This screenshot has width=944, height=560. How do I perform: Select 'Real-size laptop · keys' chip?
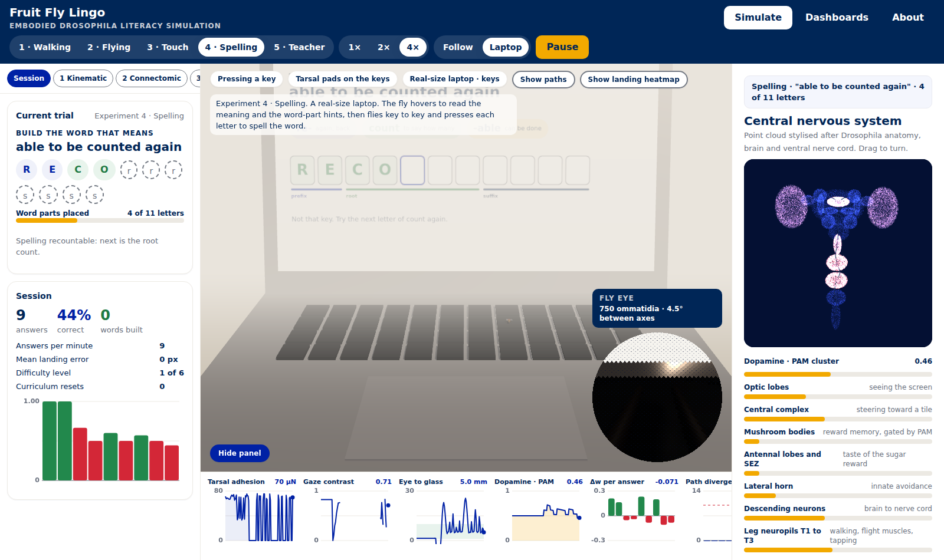tap(455, 79)
